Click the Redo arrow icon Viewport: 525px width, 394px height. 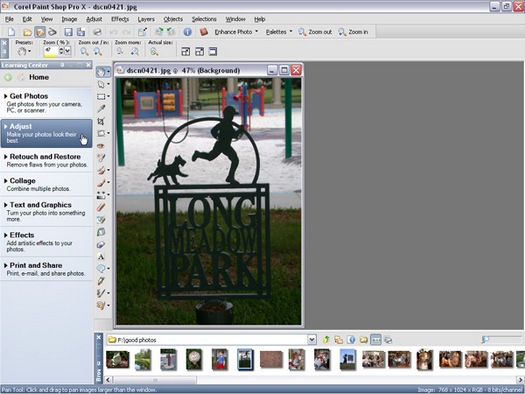[126, 32]
